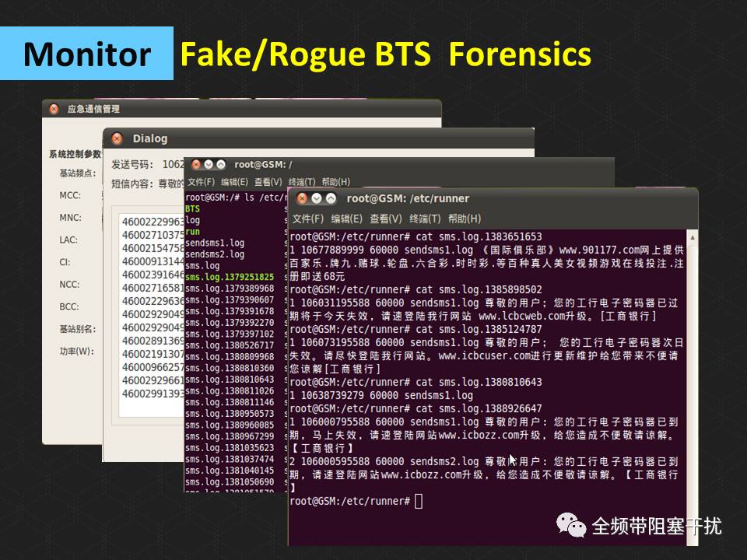Click the BCC: label in 应急通信管理 window
The image size is (747, 560).
click(x=69, y=306)
